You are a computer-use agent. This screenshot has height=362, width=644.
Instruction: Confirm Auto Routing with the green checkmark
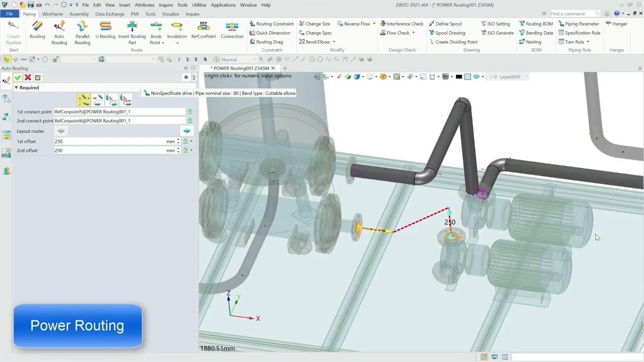coord(18,77)
